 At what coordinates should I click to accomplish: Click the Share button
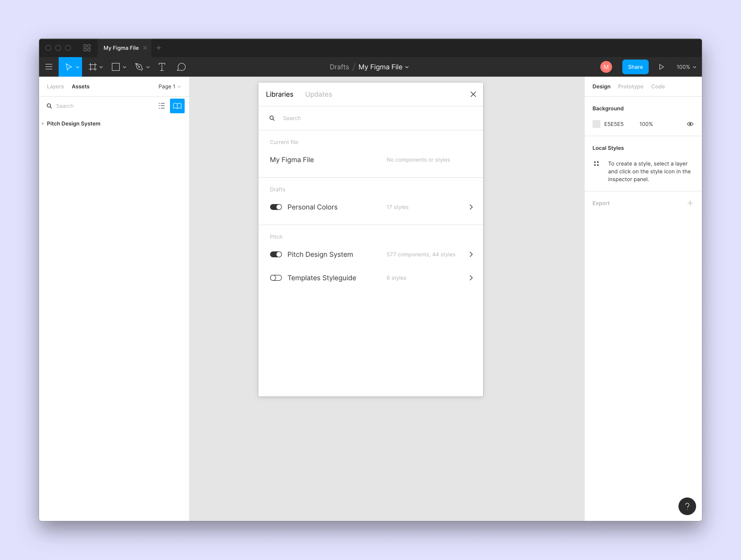(x=635, y=67)
